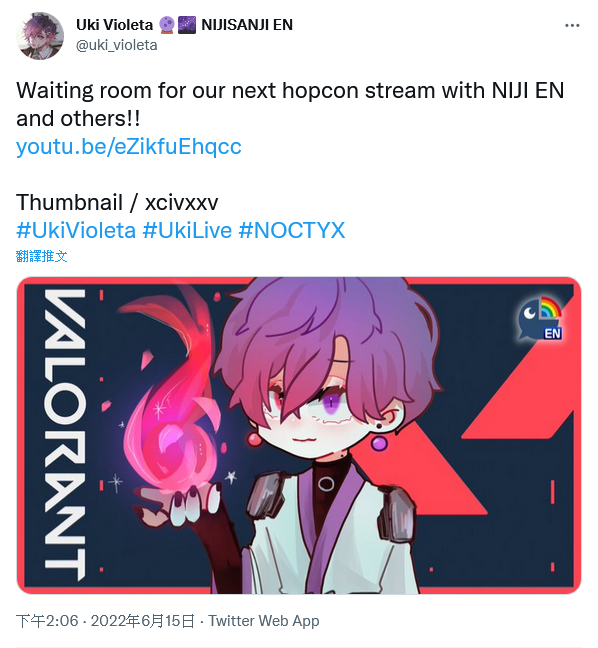Click the crystal ball emoji beside name
This screenshot has width=598, height=648.
pyautogui.click(x=167, y=25)
